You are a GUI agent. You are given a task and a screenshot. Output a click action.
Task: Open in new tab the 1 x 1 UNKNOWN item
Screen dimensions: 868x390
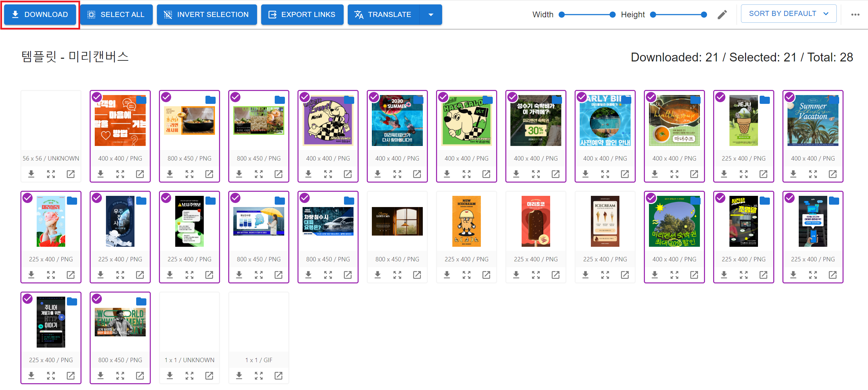(x=209, y=376)
